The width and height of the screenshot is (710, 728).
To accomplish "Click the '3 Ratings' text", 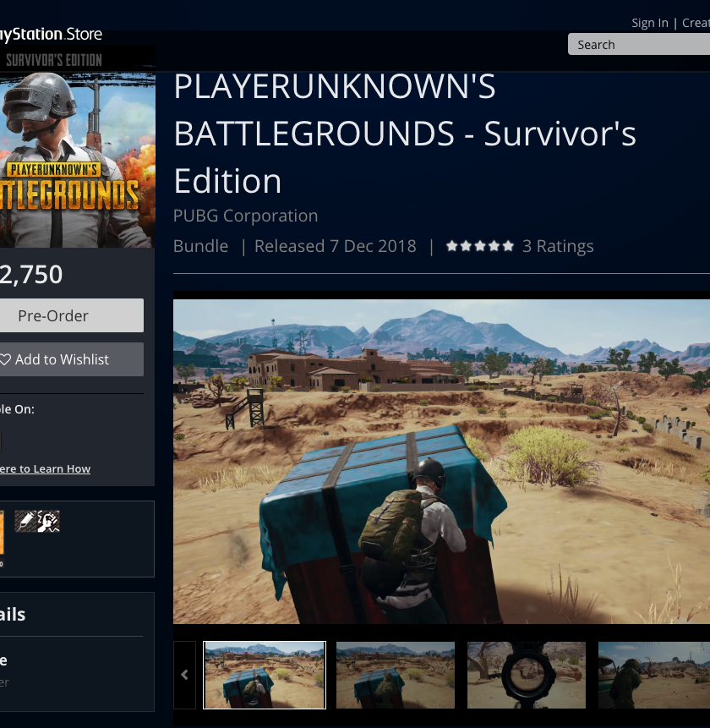I will click(558, 246).
